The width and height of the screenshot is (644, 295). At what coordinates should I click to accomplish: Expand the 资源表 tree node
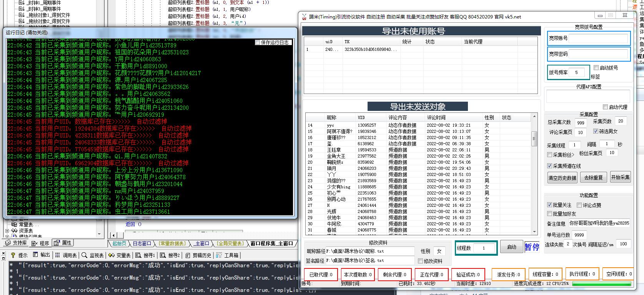pyautogui.click(x=7, y=231)
